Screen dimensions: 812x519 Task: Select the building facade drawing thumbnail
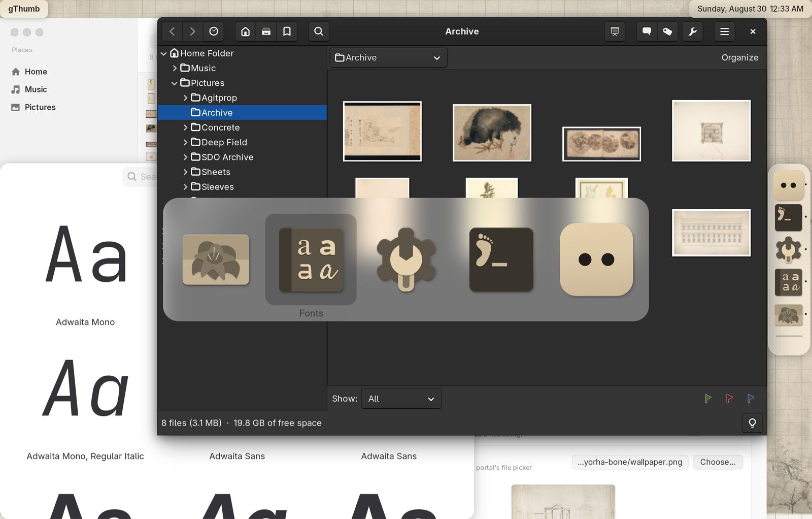point(711,233)
